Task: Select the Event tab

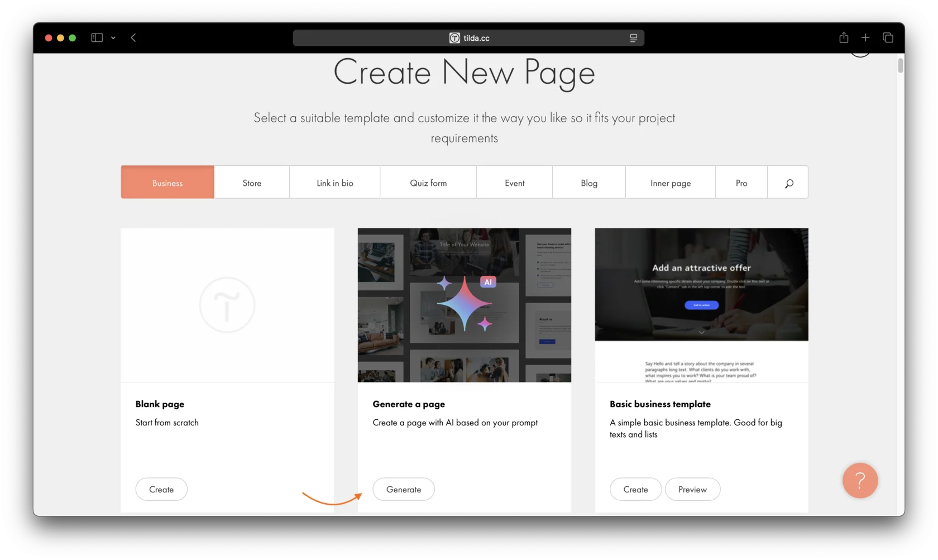Action: coord(515,182)
